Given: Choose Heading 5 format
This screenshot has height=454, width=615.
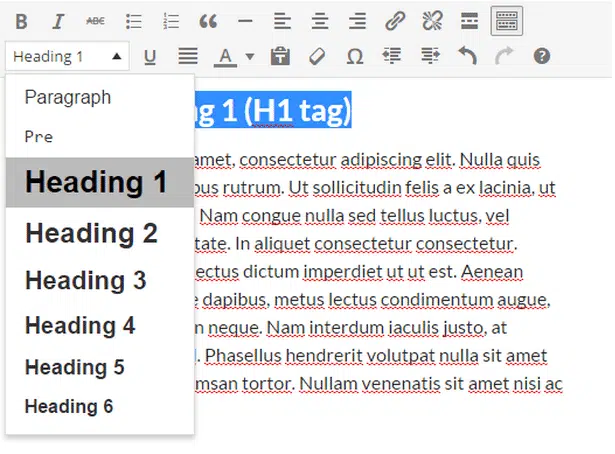Looking at the screenshot, I should tap(100, 367).
